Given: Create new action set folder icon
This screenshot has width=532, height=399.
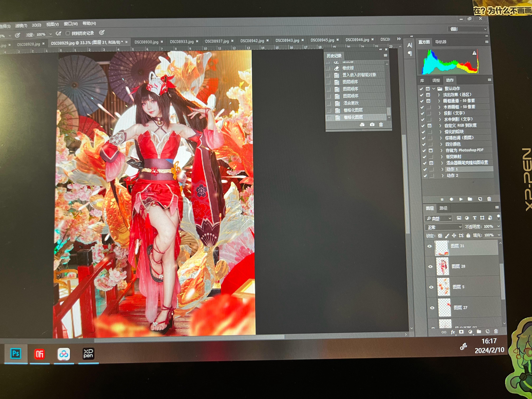Looking at the screenshot, I should [x=470, y=199].
